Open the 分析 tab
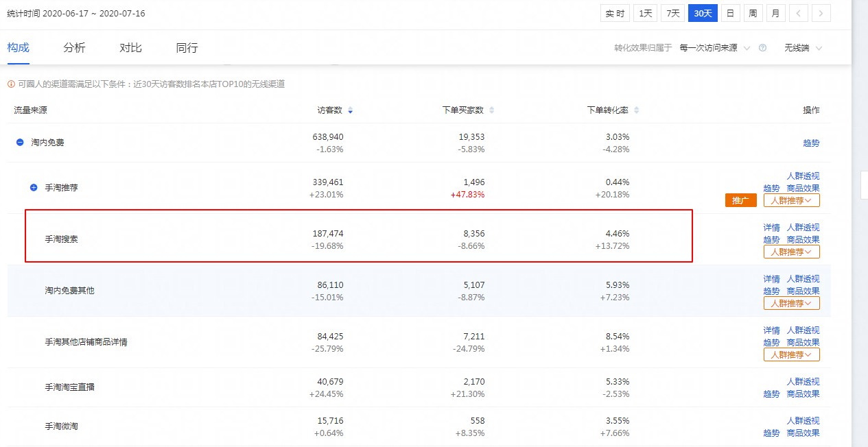Screen dimensions: 868x447 (x=74, y=48)
